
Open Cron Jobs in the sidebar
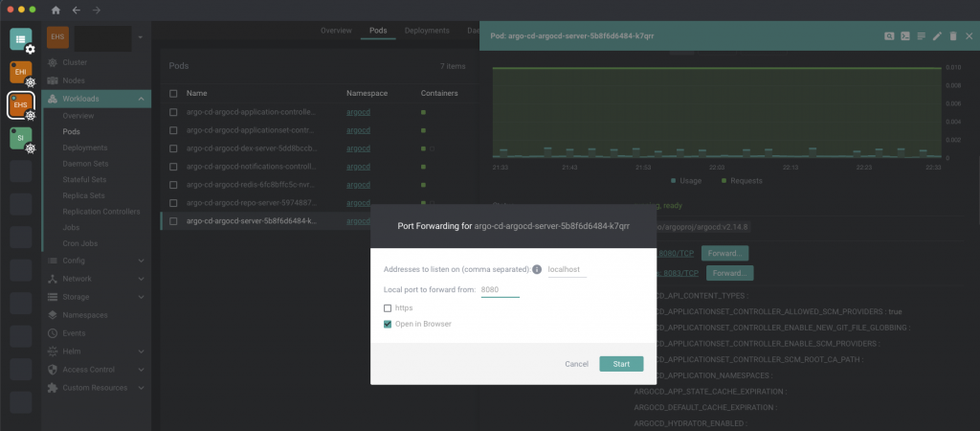pos(80,243)
